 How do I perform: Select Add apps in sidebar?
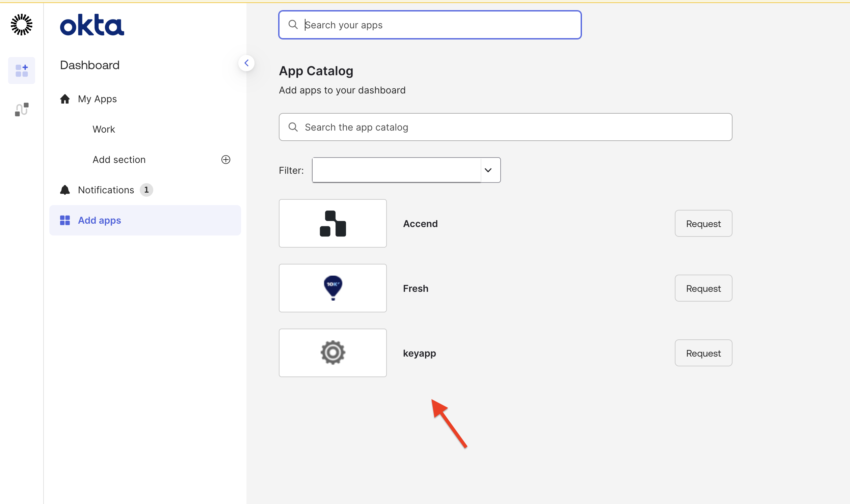tap(145, 220)
